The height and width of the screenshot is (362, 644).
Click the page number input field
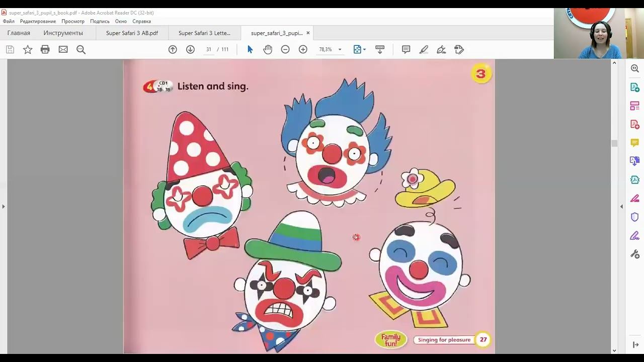pos(208,49)
